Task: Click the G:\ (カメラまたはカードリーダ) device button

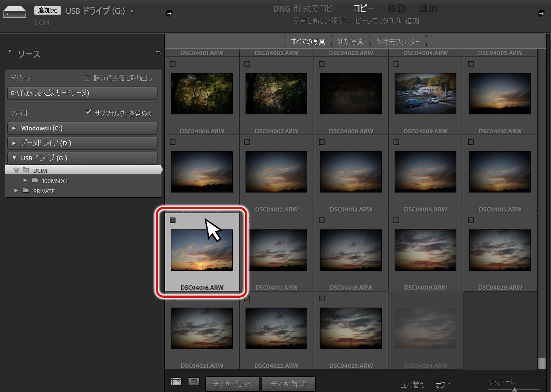Action: [x=82, y=93]
